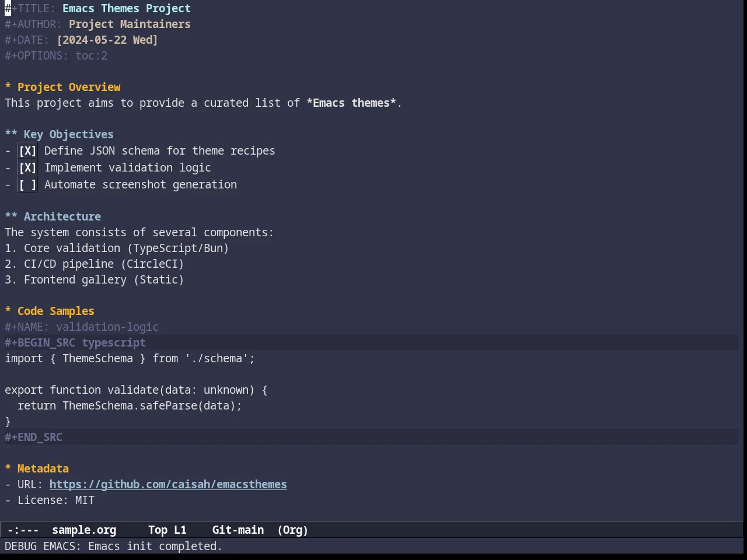Click the (Org) major mode indicator
Viewport: 747px width, 560px height.
[x=292, y=530]
